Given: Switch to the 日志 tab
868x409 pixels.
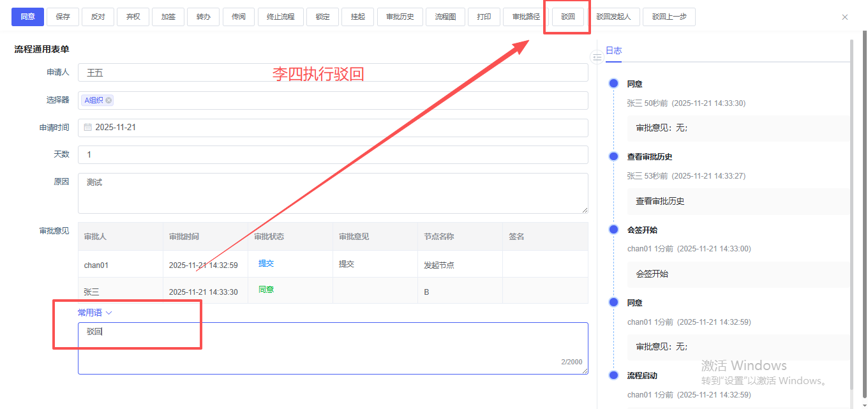Looking at the screenshot, I should (613, 50).
